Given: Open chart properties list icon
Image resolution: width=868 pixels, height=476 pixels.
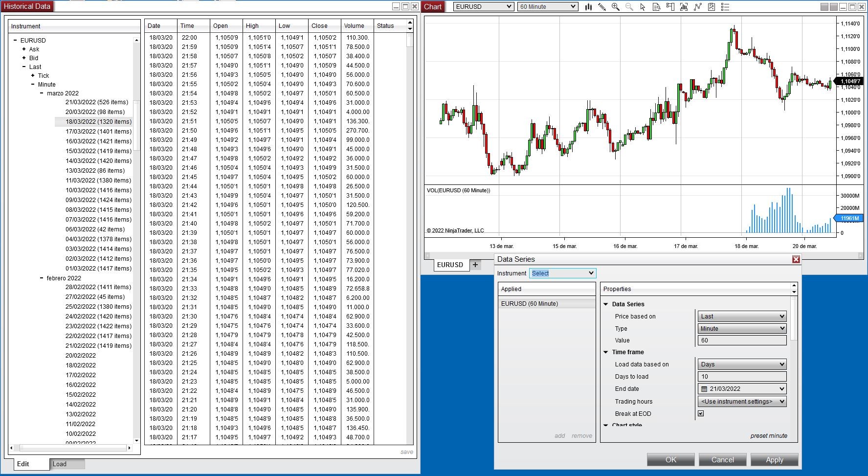Looking at the screenshot, I should tap(725, 7).
